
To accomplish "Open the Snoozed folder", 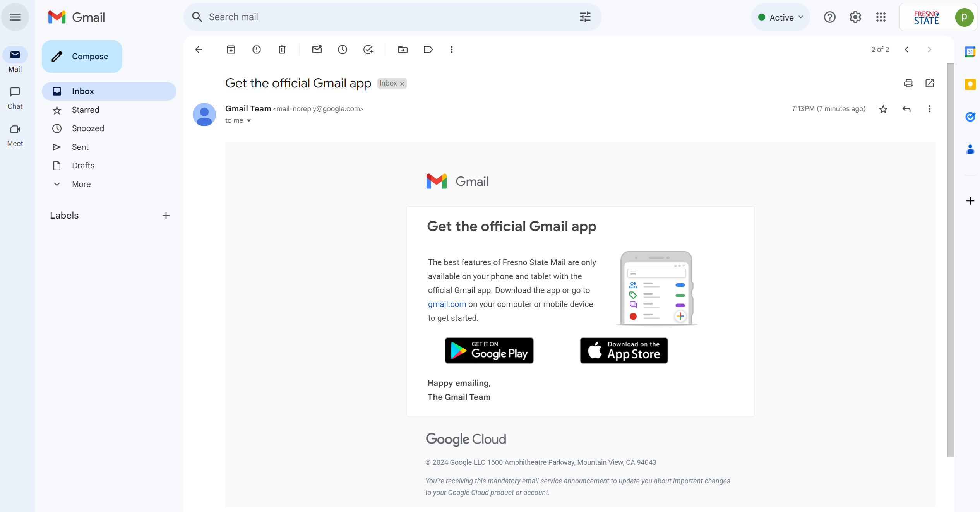I will tap(109, 128).
